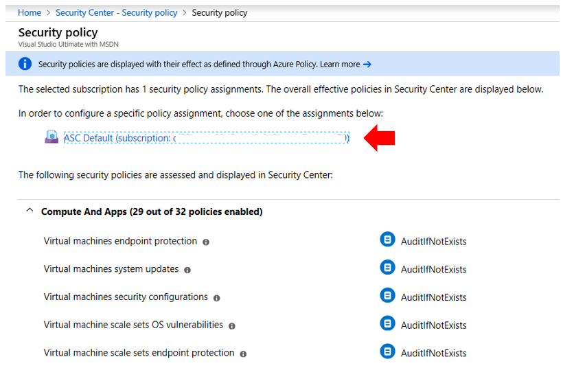Click the blue info icon in banner
The image size is (563, 392).
pos(25,64)
